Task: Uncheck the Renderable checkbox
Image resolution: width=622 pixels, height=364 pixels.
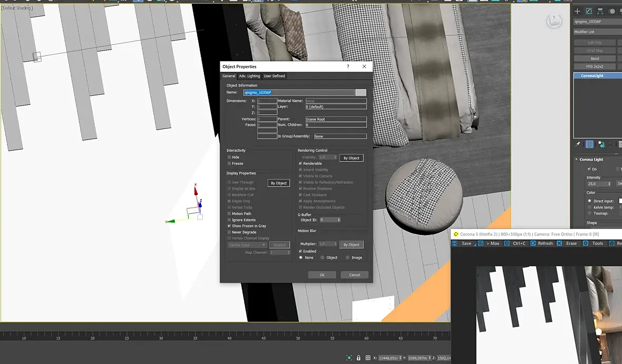Action: coord(300,163)
